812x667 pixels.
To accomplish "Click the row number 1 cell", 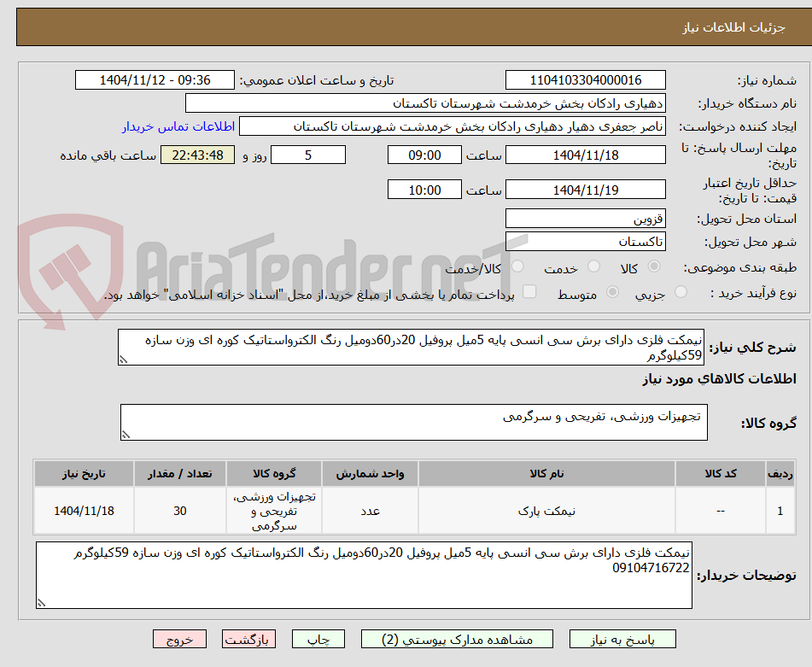I will (x=780, y=511).
